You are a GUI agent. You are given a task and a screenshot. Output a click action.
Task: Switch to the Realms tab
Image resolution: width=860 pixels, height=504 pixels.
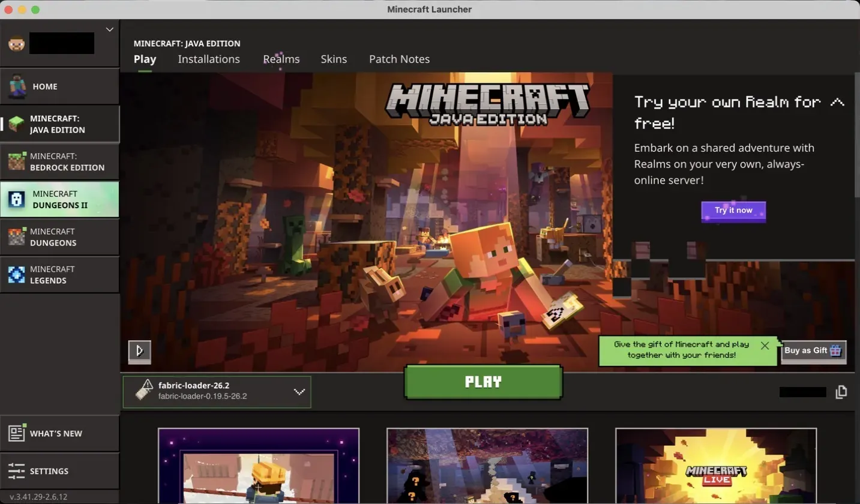click(x=281, y=59)
